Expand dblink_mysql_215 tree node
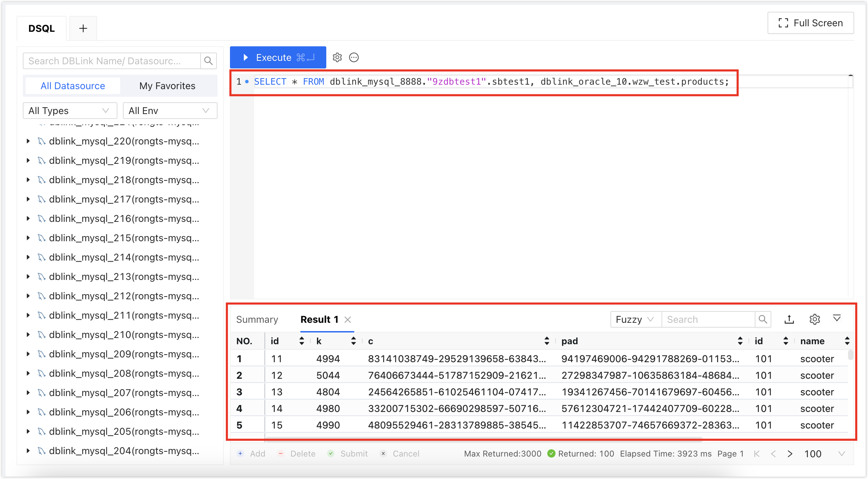The image size is (868, 479). (28, 238)
